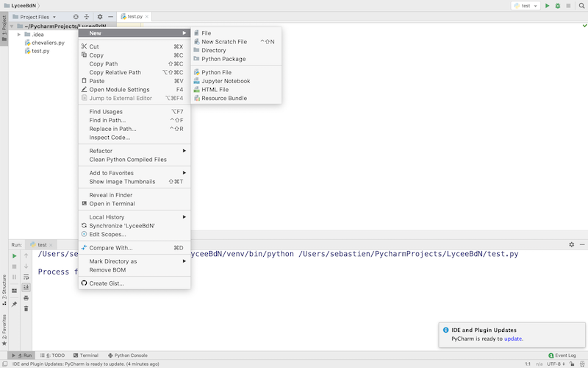
Task: Click the restore layout icon in Run panel
Action: 14,290
